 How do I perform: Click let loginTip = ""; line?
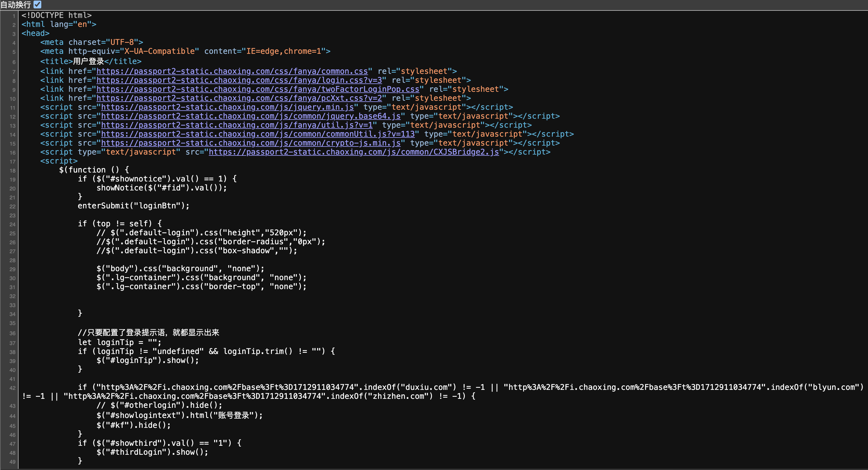click(120, 342)
